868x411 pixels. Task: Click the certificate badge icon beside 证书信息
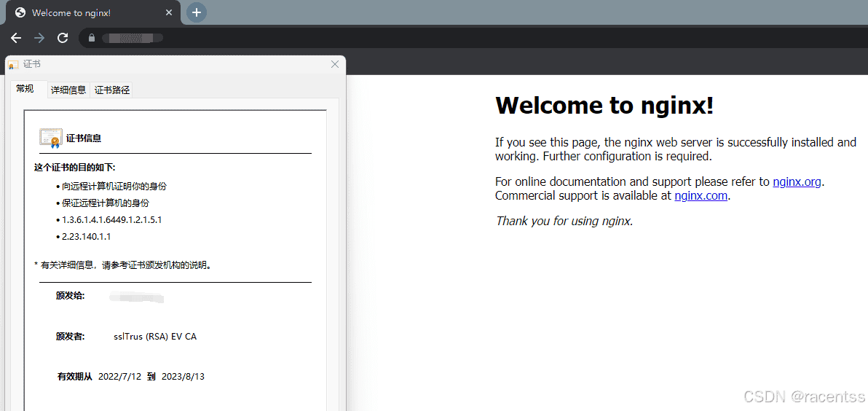(x=50, y=138)
